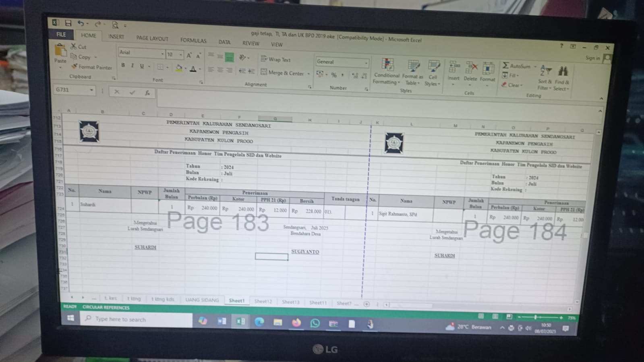
Task: Click the Insert Function fx icon
Action: coord(147,93)
